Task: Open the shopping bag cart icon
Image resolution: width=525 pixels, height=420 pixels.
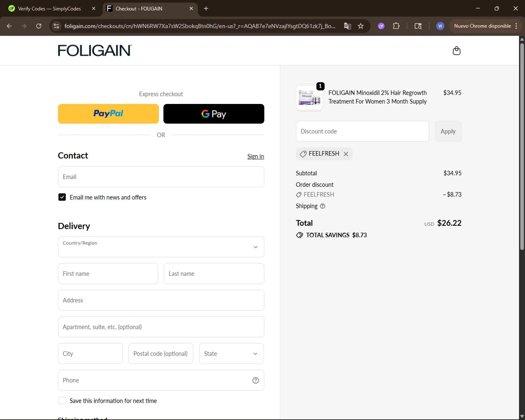Action: (x=456, y=51)
